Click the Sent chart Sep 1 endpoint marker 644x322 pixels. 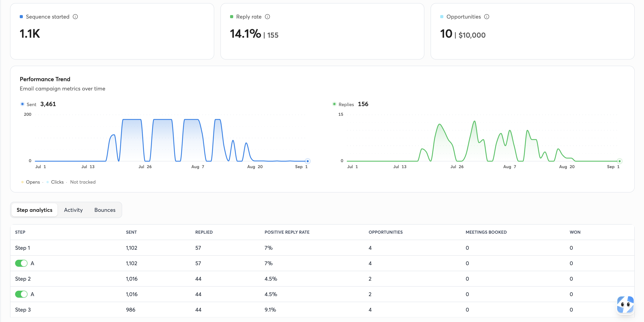(x=307, y=161)
